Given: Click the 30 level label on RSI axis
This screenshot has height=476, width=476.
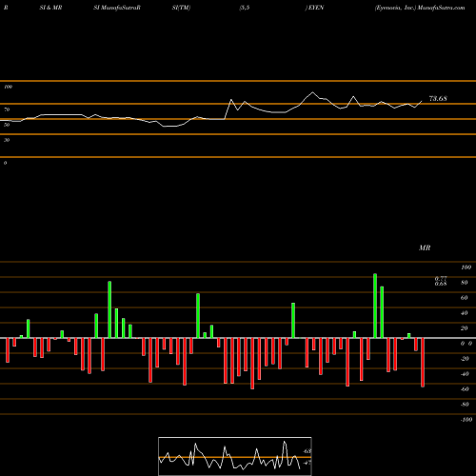Looking at the screenshot, I should coord(7,140).
